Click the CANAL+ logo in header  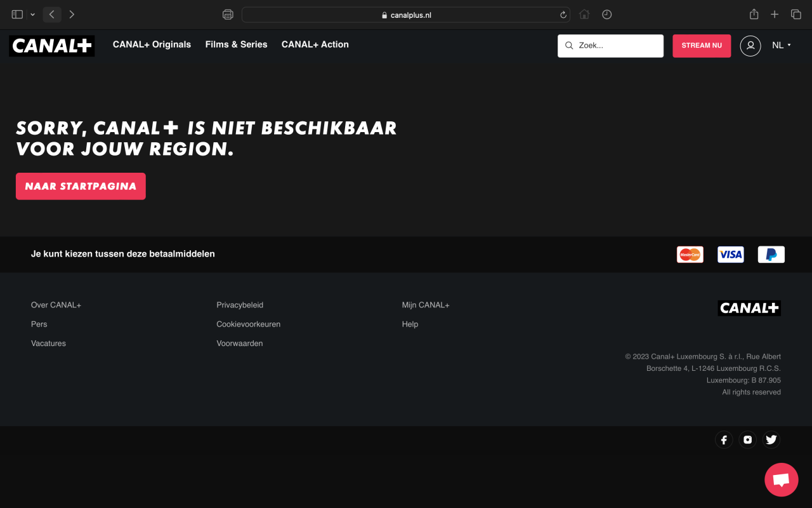tap(52, 46)
